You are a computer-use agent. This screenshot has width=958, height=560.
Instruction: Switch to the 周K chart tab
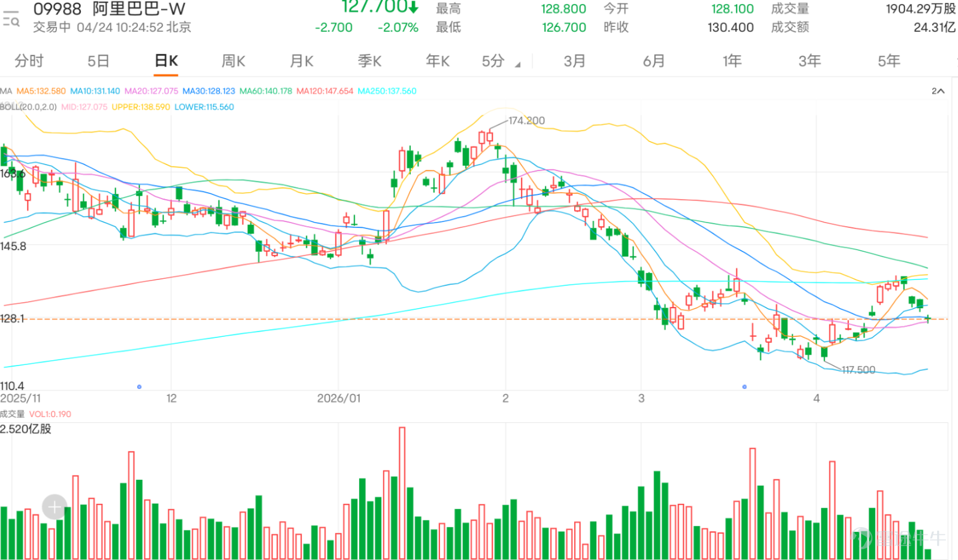[234, 61]
